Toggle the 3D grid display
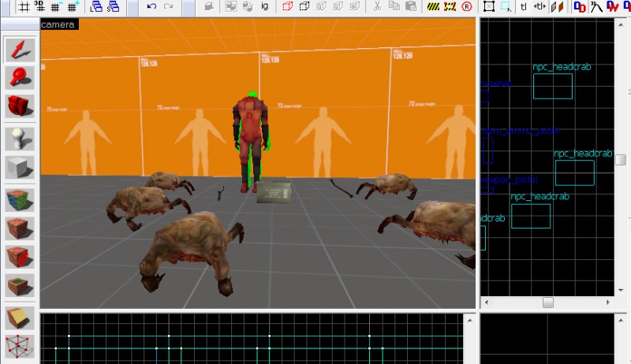This screenshot has width=631, height=364. pyautogui.click(x=40, y=7)
